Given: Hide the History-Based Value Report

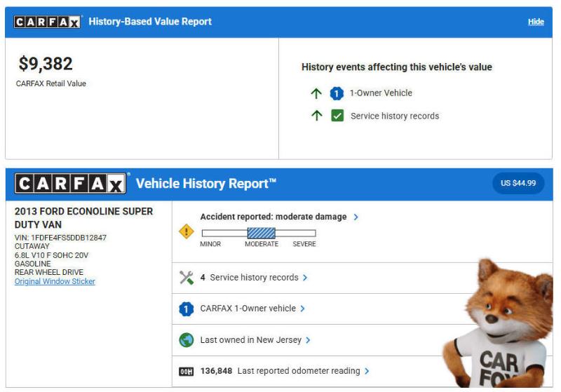Looking at the screenshot, I should pyautogui.click(x=535, y=22).
